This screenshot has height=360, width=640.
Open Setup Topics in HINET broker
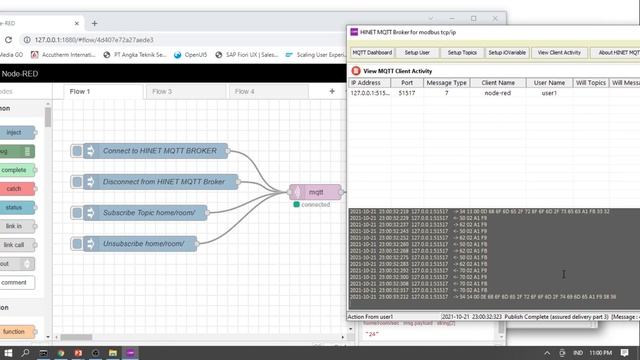coord(462,53)
